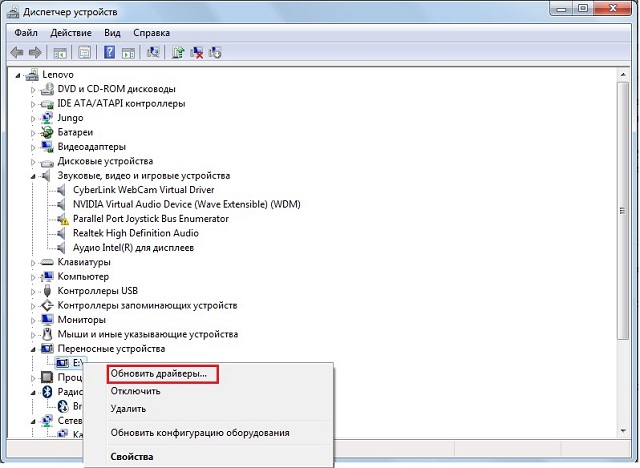The image size is (640, 468).
Task: Expand the Видеоадаптеры category
Action: coord(34,146)
